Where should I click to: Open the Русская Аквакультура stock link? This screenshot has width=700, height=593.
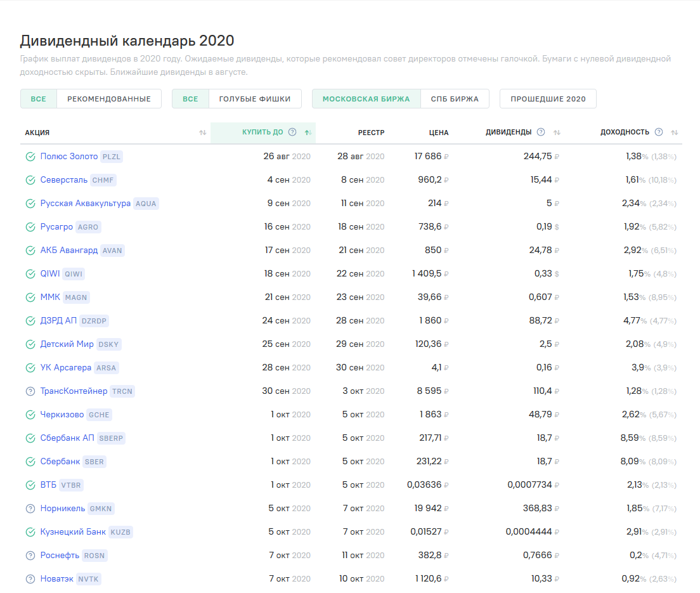click(85, 203)
